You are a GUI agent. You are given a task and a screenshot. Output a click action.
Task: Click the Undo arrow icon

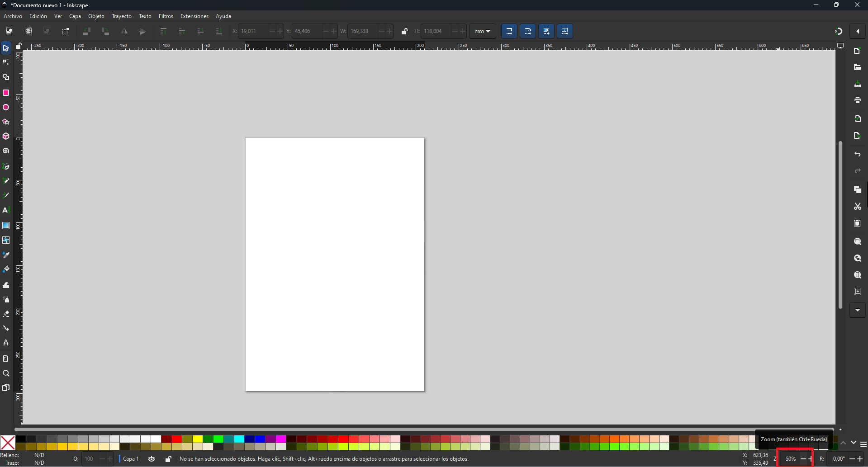click(858, 155)
